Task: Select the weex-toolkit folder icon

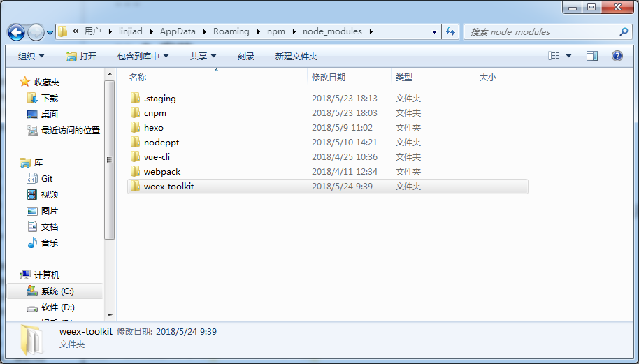Action: click(x=136, y=186)
